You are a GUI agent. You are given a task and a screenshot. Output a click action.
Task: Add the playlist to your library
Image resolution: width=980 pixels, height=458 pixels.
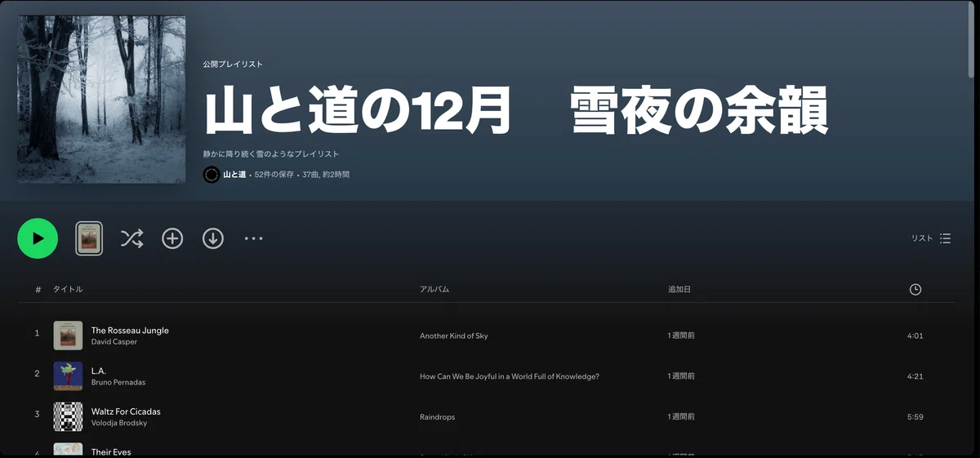[x=172, y=238]
